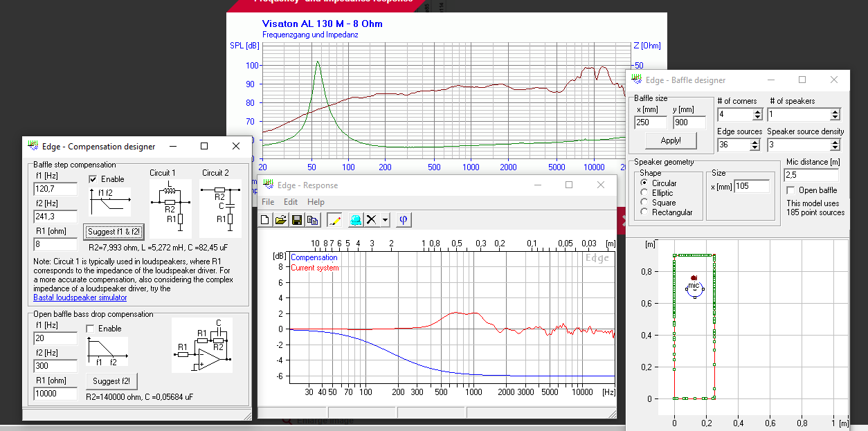Click the phi phase icon in Response toolbar
Viewport: 868px width, 431px height.
[x=404, y=220]
